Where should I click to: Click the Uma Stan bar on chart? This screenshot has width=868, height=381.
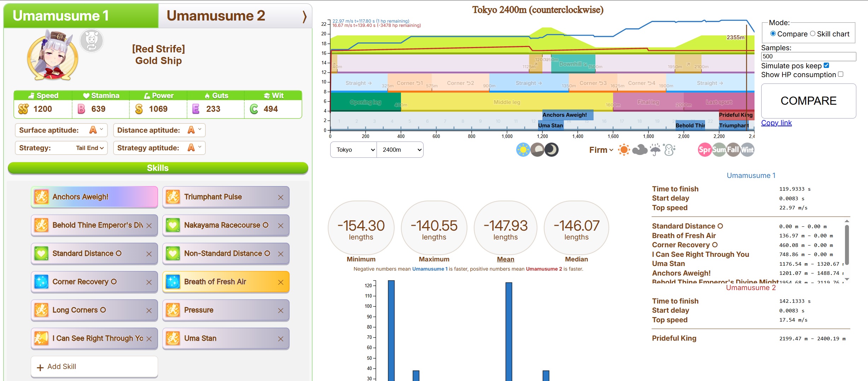(x=550, y=126)
